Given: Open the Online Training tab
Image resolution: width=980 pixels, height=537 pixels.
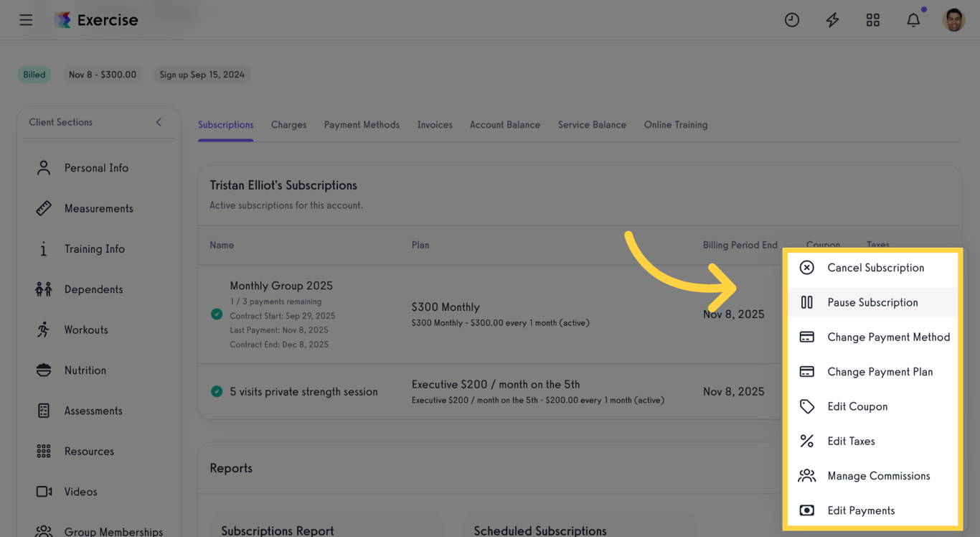Looking at the screenshot, I should 676,125.
